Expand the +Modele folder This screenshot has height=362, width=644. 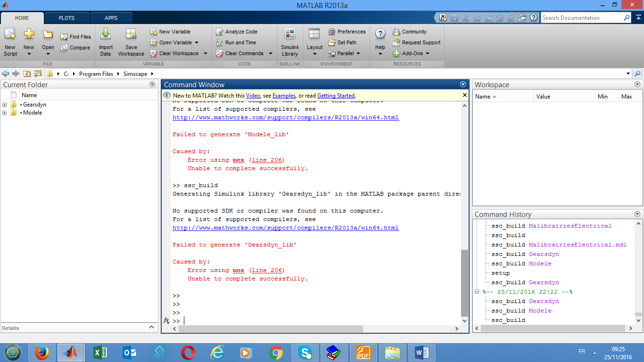pyautogui.click(x=5, y=113)
